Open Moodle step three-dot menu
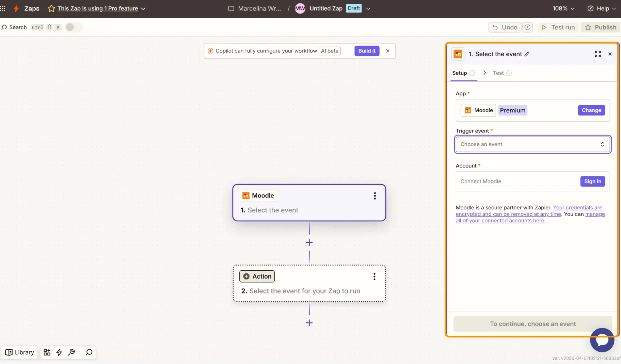This screenshot has height=364, width=621. 375,196
